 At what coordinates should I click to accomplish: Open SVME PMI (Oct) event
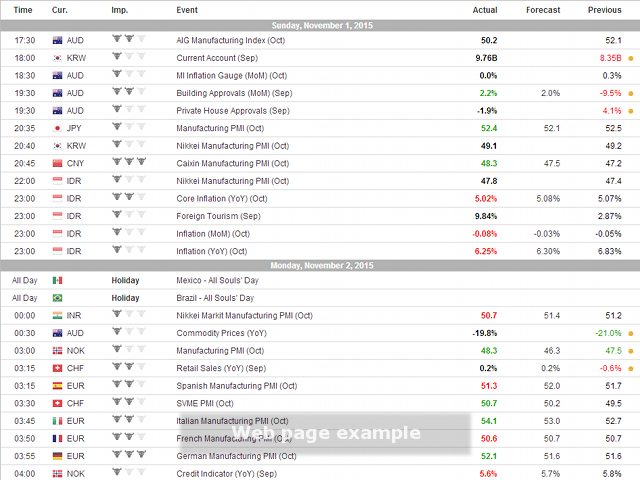tap(205, 403)
